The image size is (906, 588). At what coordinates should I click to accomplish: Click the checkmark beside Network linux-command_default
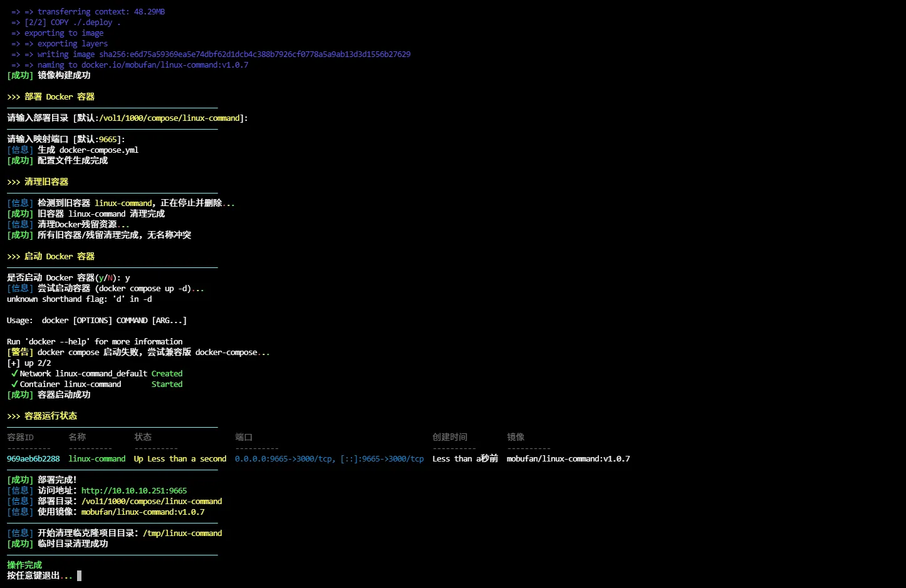14,374
